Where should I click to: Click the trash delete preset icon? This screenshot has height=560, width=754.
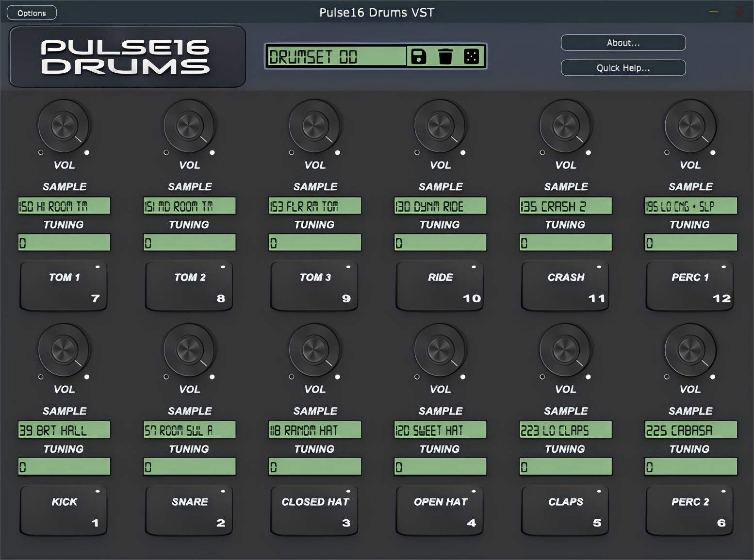tap(445, 57)
